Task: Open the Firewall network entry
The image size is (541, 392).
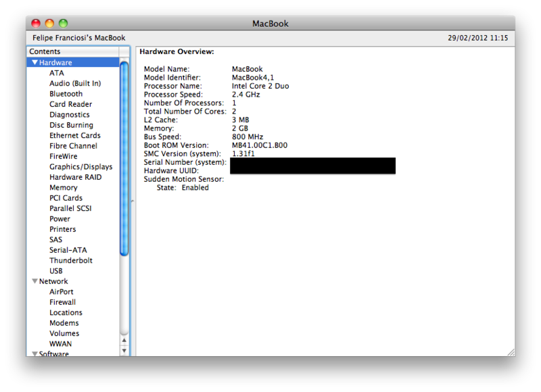Action: pyautogui.click(x=62, y=302)
